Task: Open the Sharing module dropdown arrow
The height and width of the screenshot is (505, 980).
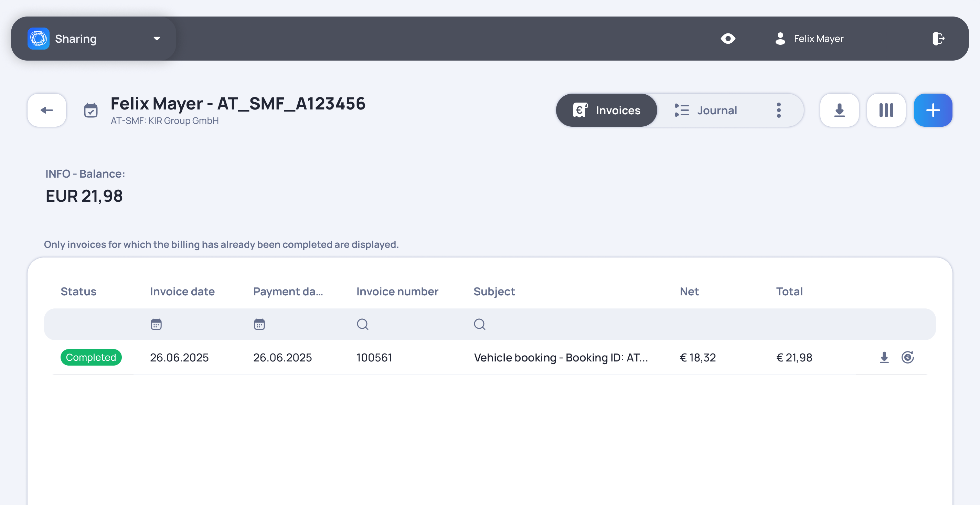Action: (157, 39)
